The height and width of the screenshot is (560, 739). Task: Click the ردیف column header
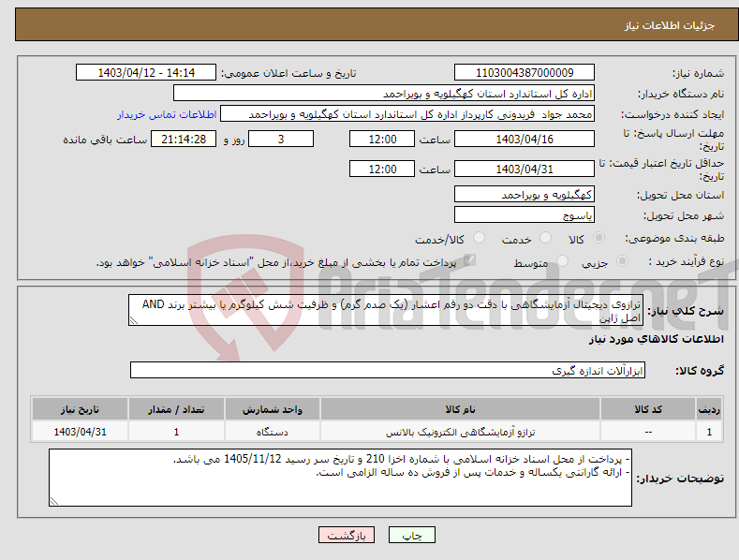click(x=709, y=409)
